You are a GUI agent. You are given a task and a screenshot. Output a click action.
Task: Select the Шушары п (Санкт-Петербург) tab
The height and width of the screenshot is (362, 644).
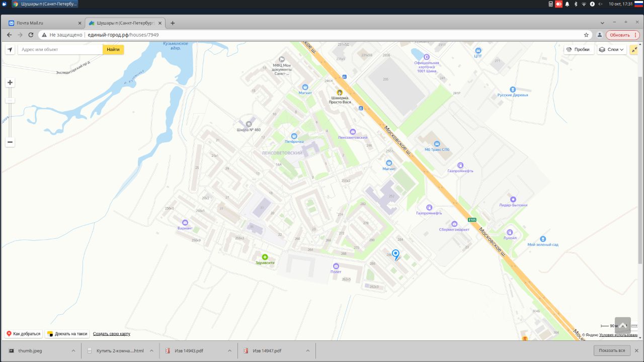[x=126, y=23]
